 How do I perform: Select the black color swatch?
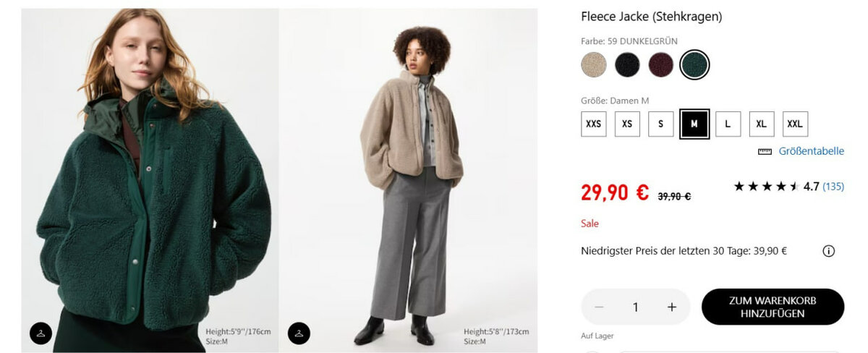627,65
